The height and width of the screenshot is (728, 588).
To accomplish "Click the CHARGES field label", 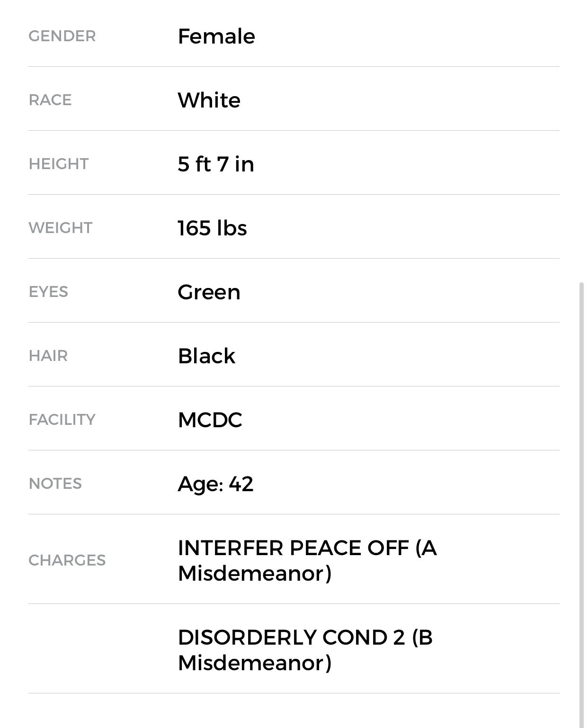I will pyautogui.click(x=67, y=560).
